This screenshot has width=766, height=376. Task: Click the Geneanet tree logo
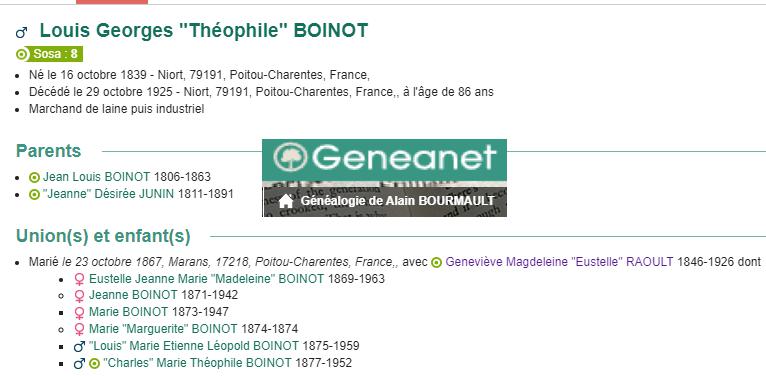point(291,157)
